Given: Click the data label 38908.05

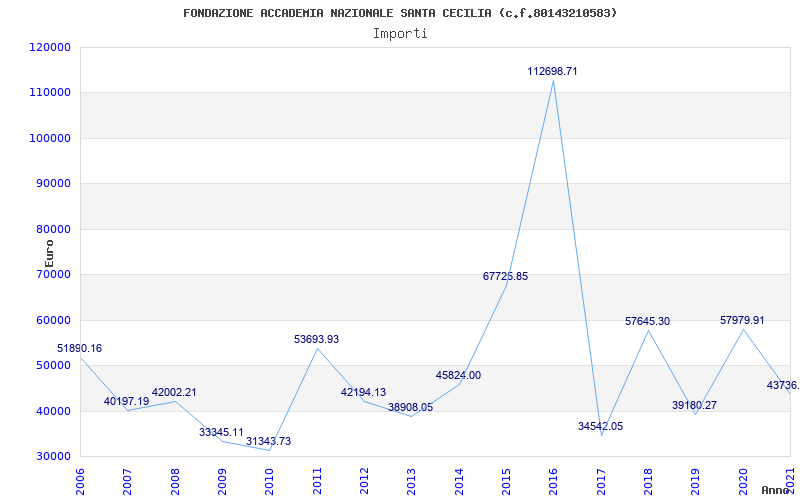Looking at the screenshot, I should point(410,408).
